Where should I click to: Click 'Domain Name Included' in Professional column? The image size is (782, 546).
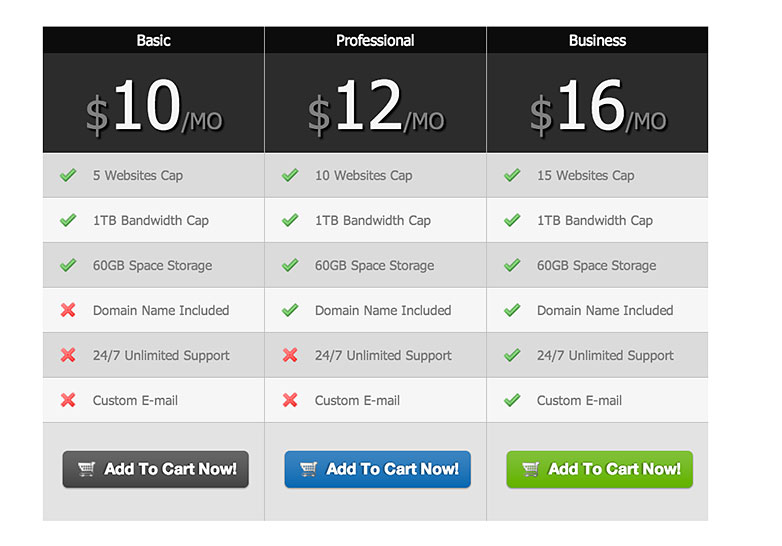point(383,310)
